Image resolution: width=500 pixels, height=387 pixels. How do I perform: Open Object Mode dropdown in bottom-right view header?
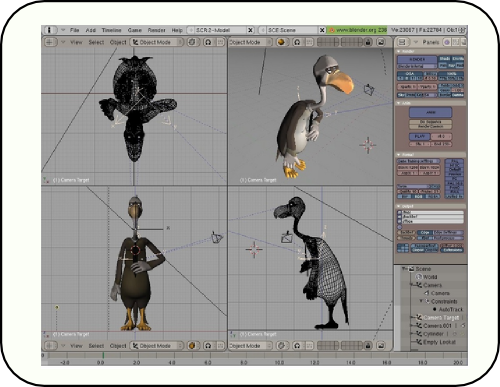250,346
